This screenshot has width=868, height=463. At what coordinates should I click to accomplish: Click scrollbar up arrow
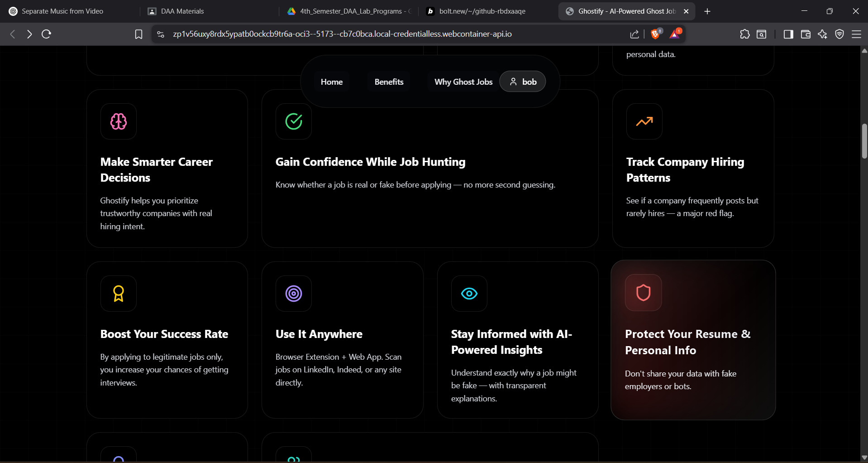(864, 51)
